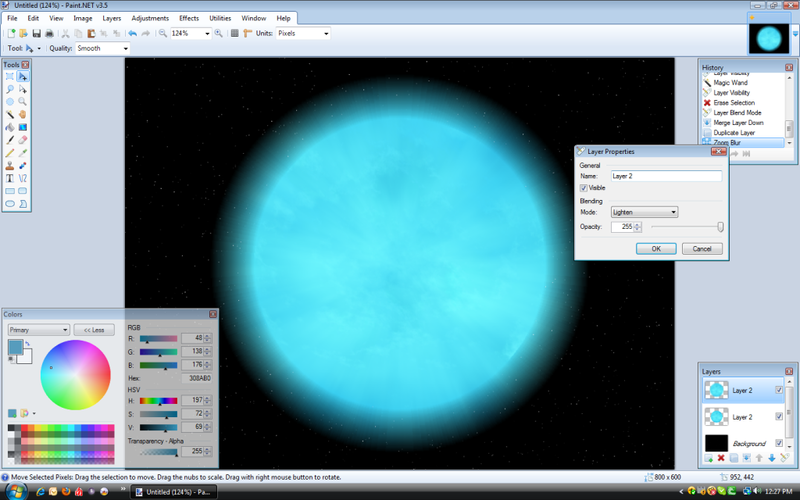This screenshot has width=800, height=500.
Task: Click the Add New Layer icon
Action: click(708, 458)
